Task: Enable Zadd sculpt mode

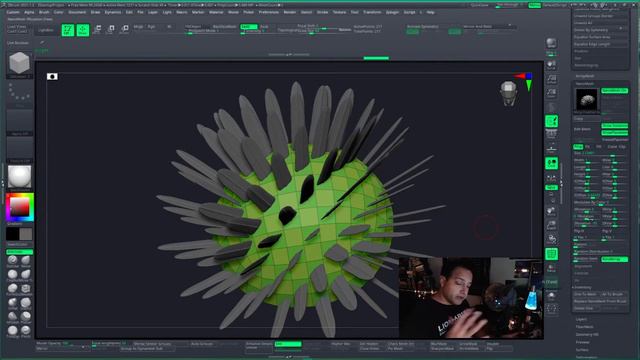Action: (249, 27)
